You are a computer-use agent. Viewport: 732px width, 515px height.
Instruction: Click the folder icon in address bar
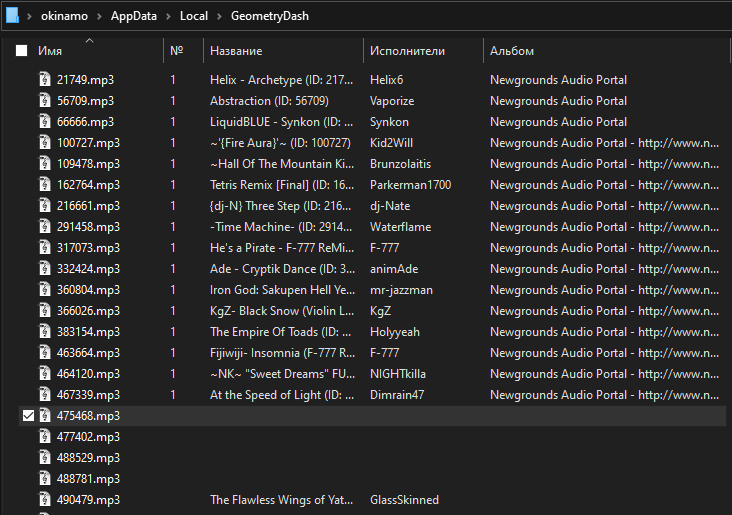(x=12, y=15)
